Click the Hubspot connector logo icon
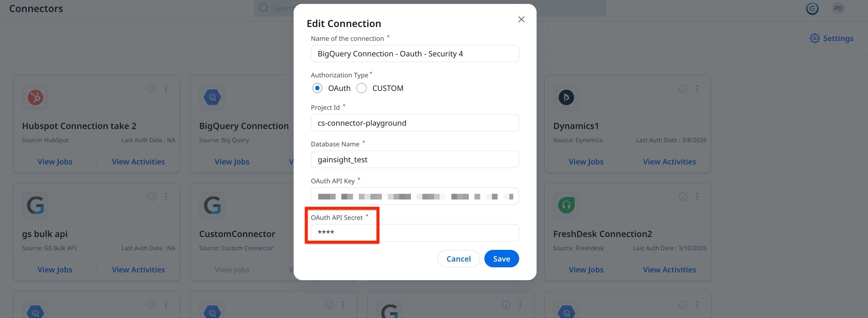This screenshot has height=318, width=868. click(35, 97)
